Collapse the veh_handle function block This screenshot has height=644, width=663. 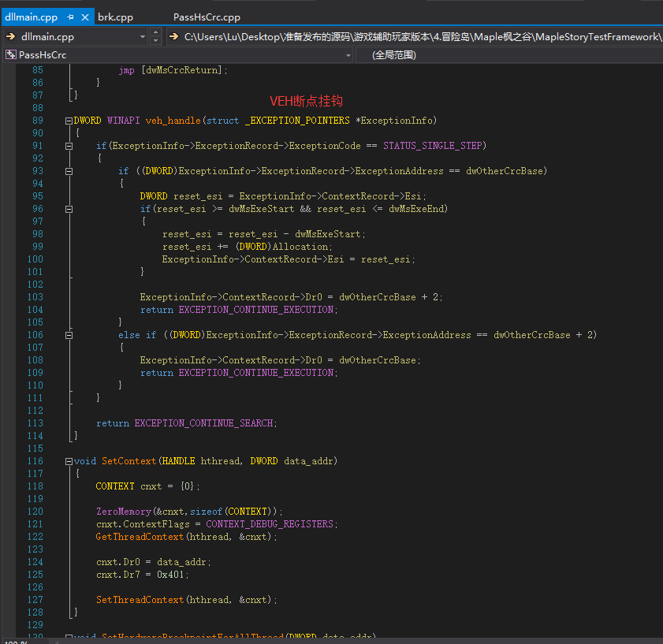[x=69, y=121]
